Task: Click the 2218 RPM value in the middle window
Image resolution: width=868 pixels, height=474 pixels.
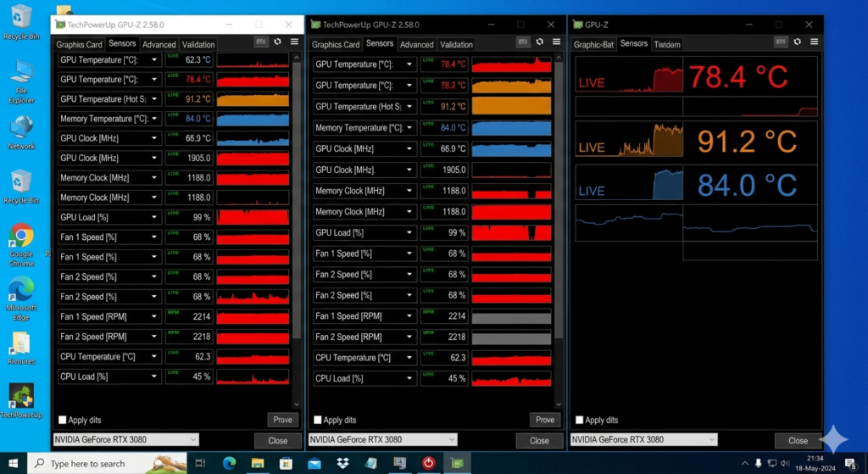Action: pos(457,337)
